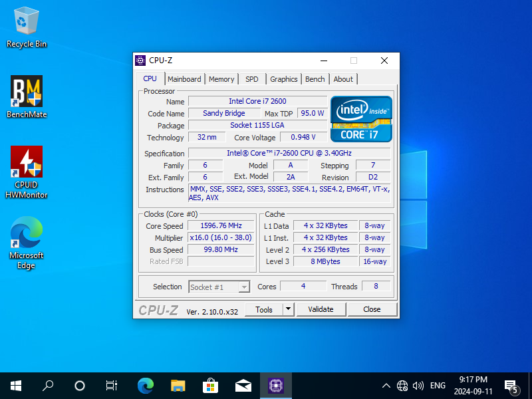
Task: Click the Bus Speed value 99.80 MHz
Action: click(x=221, y=249)
